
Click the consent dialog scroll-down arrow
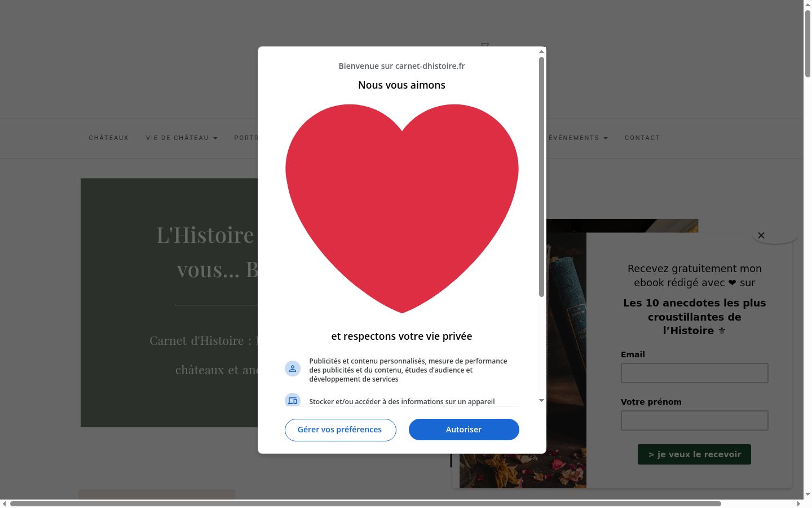click(x=541, y=401)
